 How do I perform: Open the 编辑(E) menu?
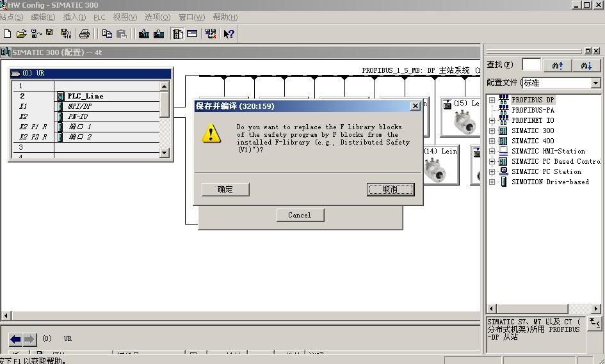(x=44, y=17)
